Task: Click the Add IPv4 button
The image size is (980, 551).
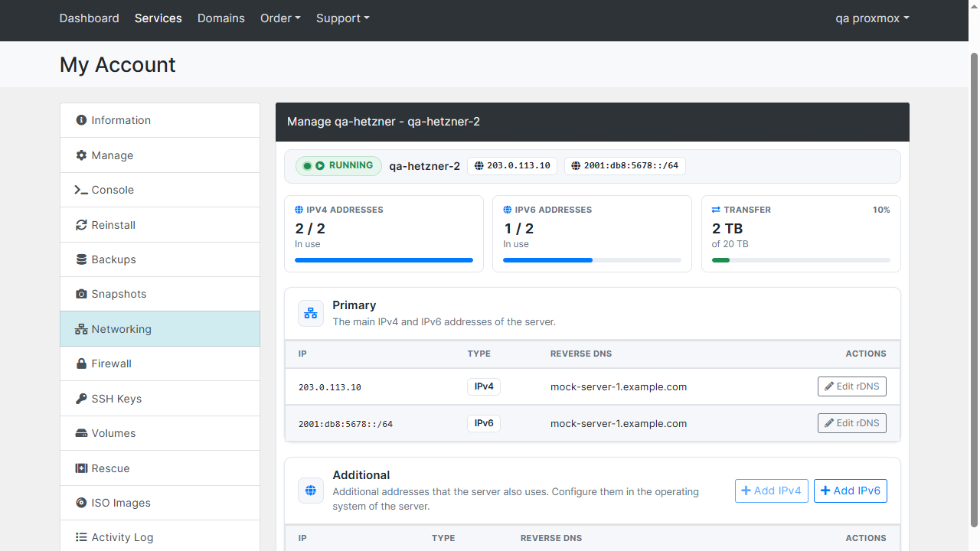Action: (x=772, y=491)
